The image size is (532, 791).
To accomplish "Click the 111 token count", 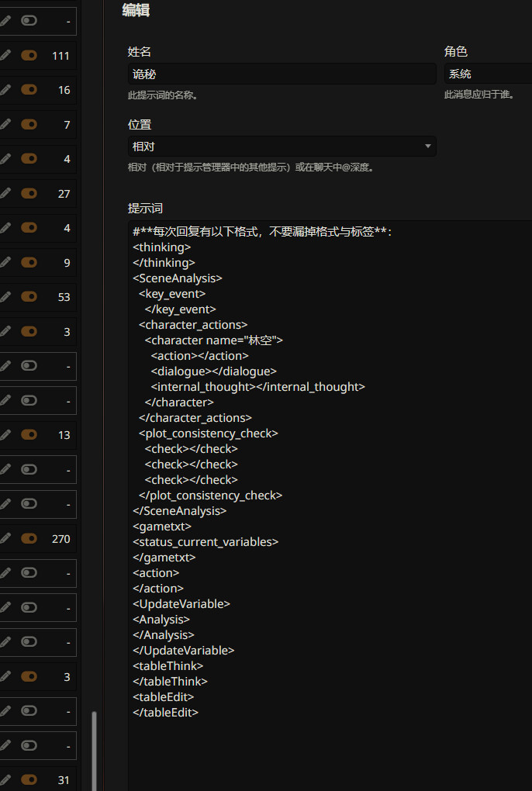I will pos(60,56).
